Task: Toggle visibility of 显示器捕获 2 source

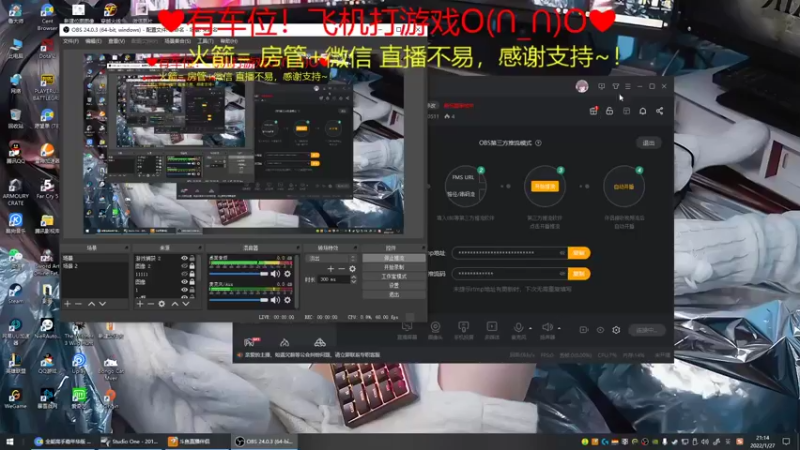Action: [x=184, y=258]
